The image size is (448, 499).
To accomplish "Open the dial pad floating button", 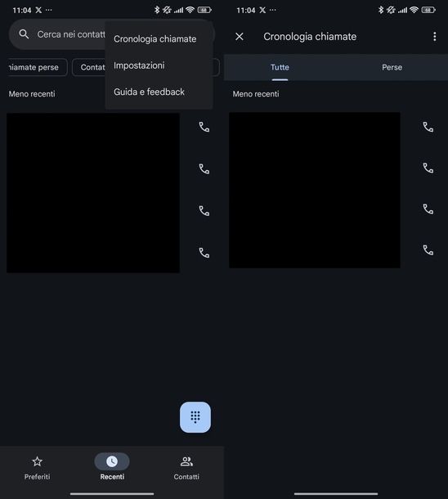I will tap(195, 417).
